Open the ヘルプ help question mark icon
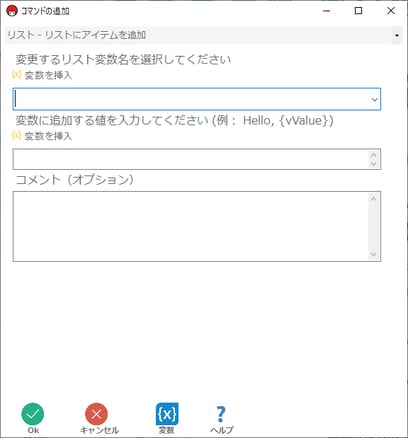408x438 pixels. 221,414
